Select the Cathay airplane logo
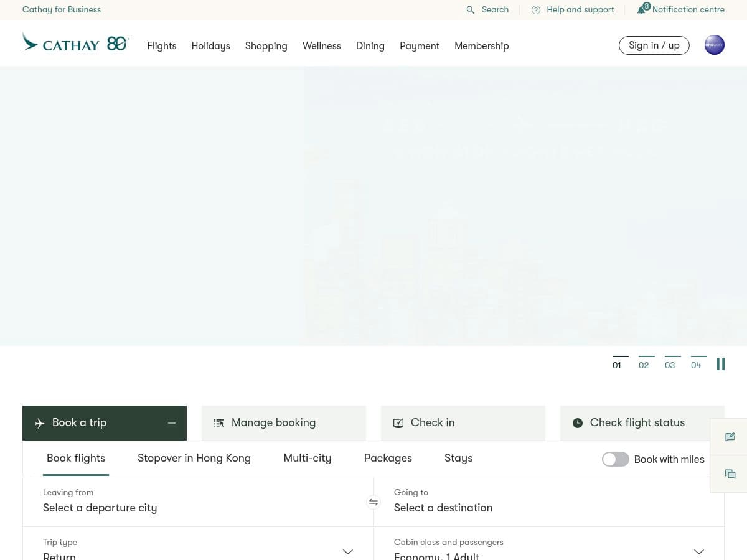Viewport: 747px width, 560px height. pos(31,42)
